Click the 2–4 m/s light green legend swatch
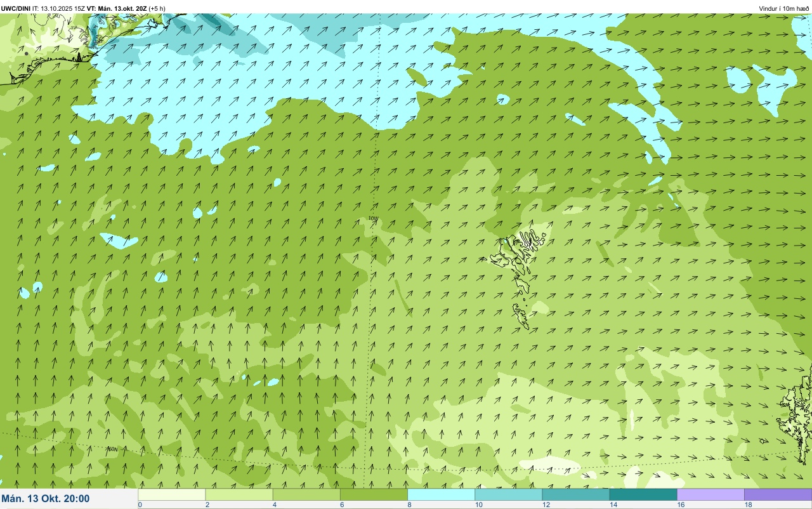Screen dimensions: 812x509 pyautogui.click(x=239, y=494)
